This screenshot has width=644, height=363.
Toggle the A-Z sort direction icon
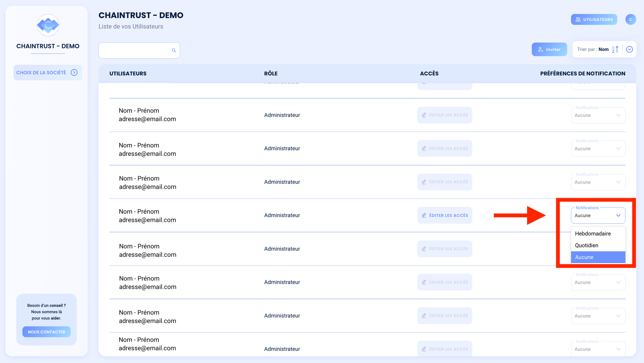(615, 49)
